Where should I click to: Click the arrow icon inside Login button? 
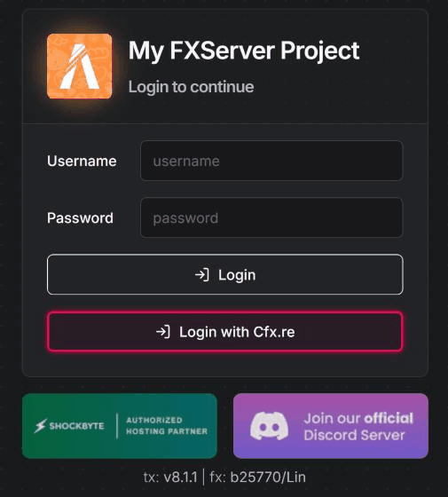tap(202, 275)
